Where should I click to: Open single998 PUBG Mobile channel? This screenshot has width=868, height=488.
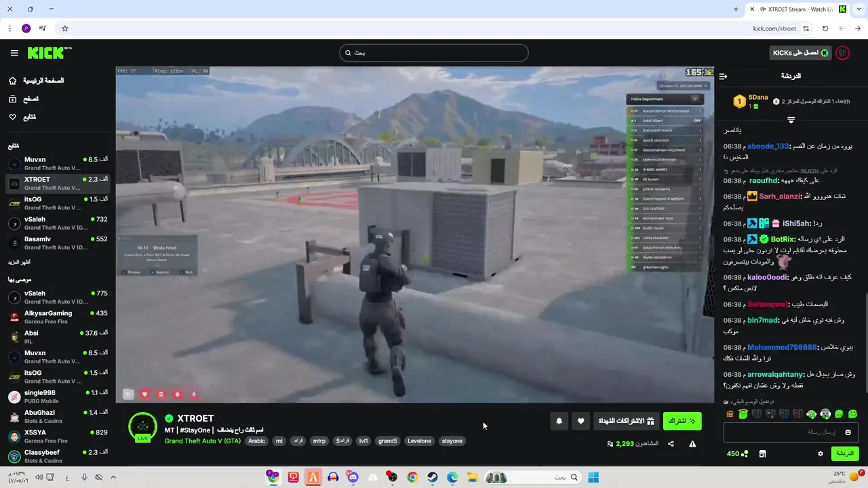57,396
